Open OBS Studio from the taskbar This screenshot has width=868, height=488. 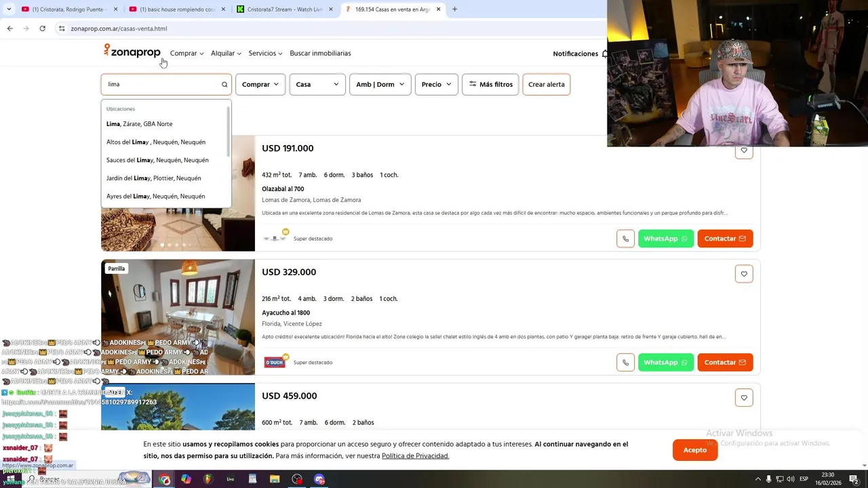[297, 479]
